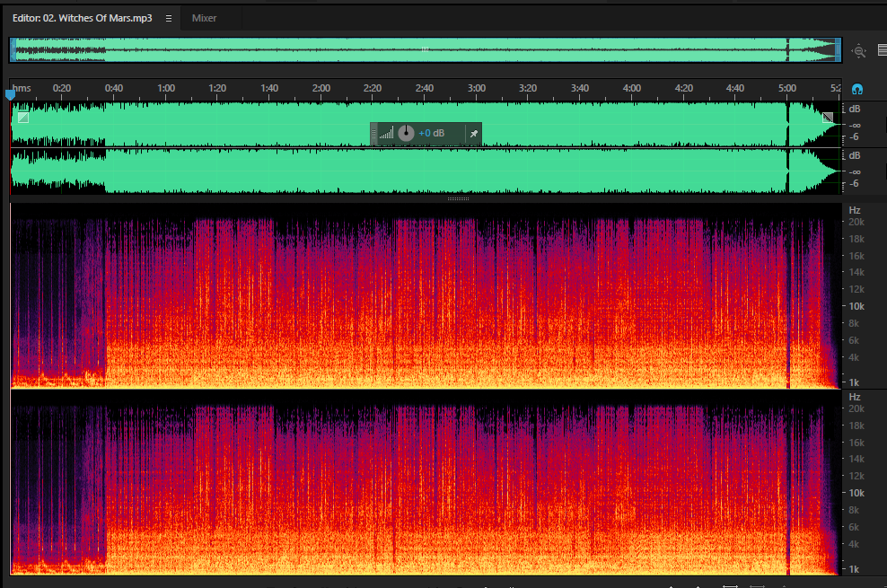
Task: Click the right handle of overview navigator
Action: [839, 49]
